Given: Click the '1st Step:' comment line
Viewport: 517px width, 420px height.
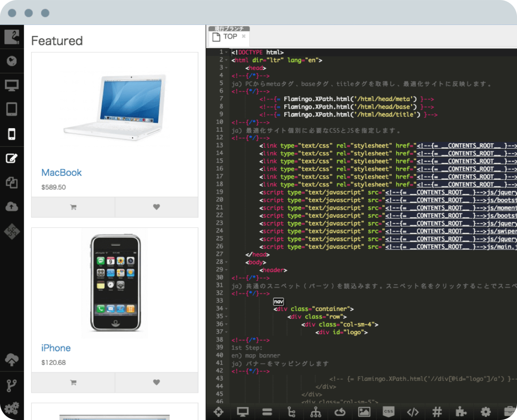Looking at the screenshot, I should tap(247, 348).
